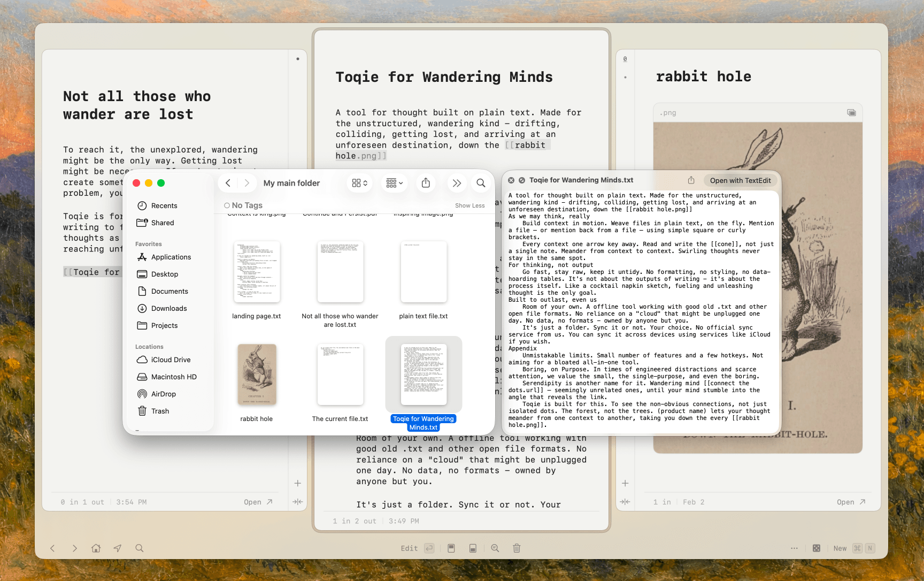
Task: Expand the Finder toolbar overflow chevrons
Action: (457, 183)
